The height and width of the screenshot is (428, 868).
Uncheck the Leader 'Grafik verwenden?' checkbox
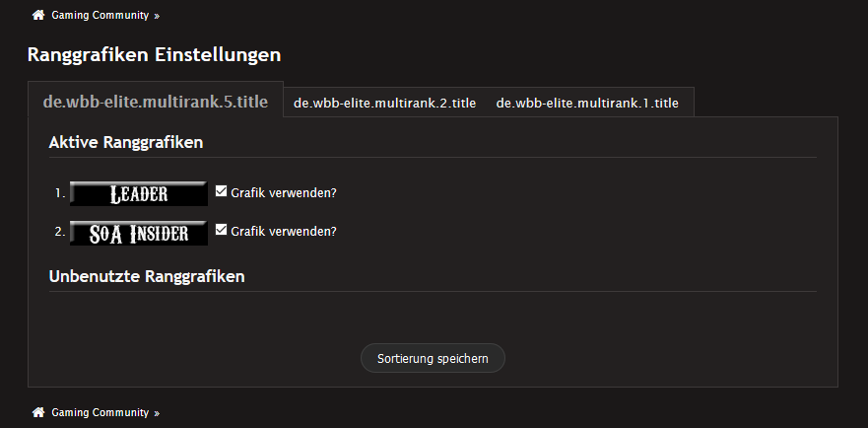click(x=222, y=191)
